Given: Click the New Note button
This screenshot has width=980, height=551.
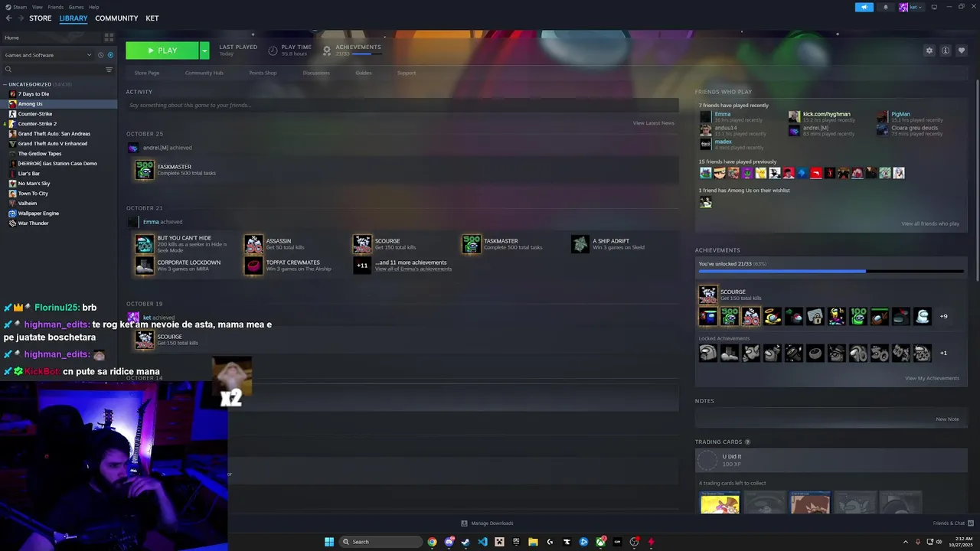Looking at the screenshot, I should coord(947,419).
